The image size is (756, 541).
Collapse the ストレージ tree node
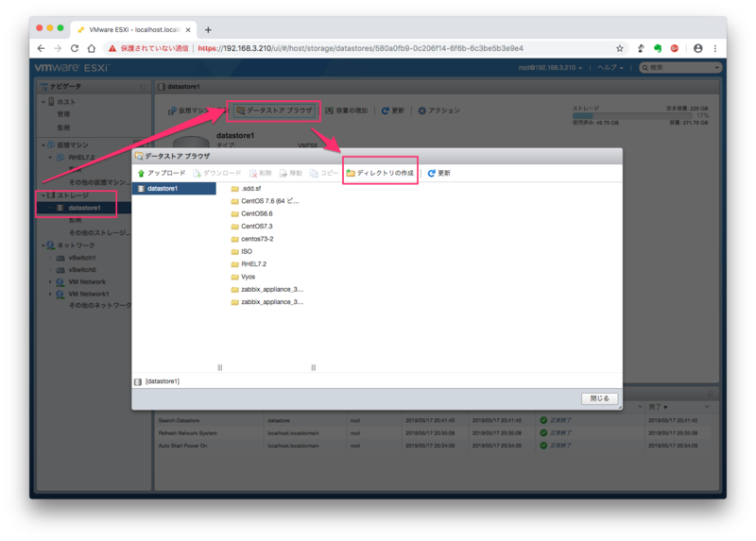tap(43, 195)
